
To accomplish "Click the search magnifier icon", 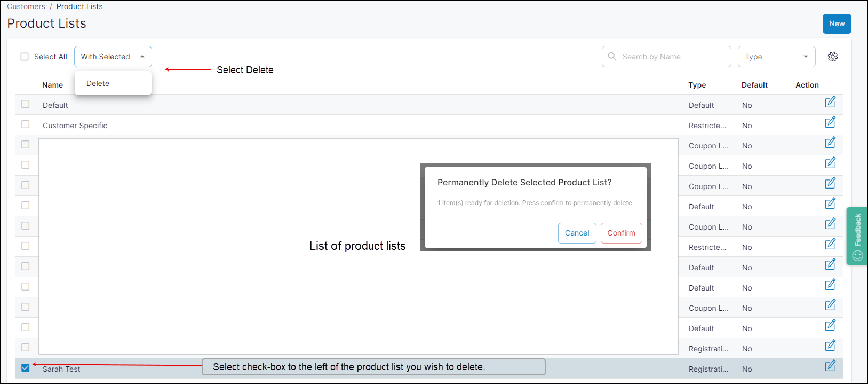I will point(612,57).
